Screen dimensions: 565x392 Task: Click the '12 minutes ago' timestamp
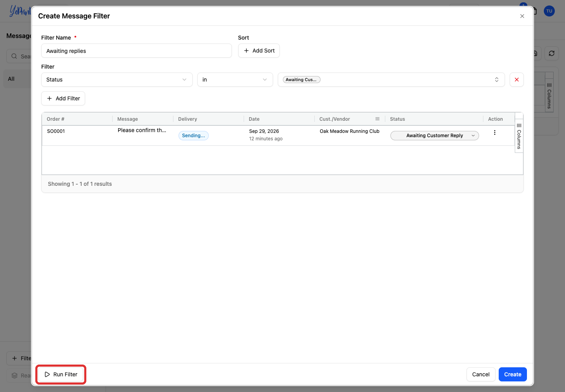point(266,139)
